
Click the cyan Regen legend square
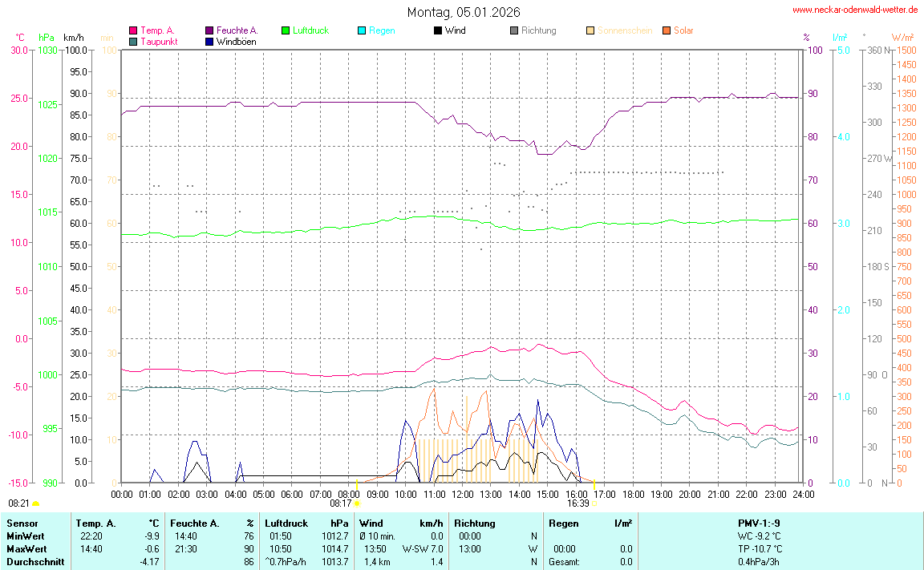click(362, 31)
